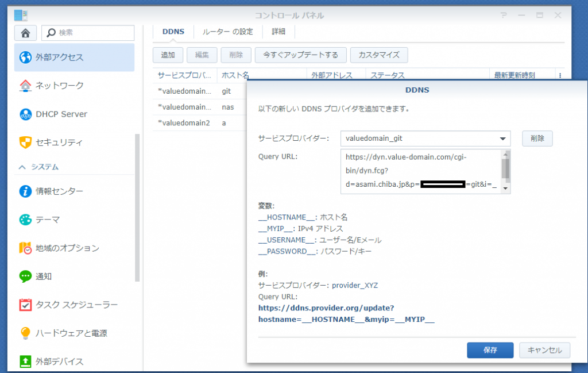Open the Control Panel home icon

(25, 33)
